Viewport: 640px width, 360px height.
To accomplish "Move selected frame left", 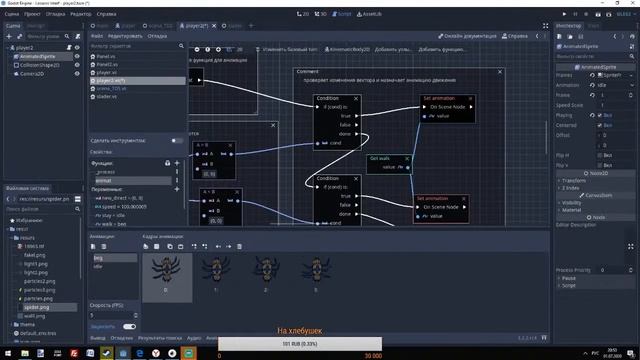I will click(218, 247).
